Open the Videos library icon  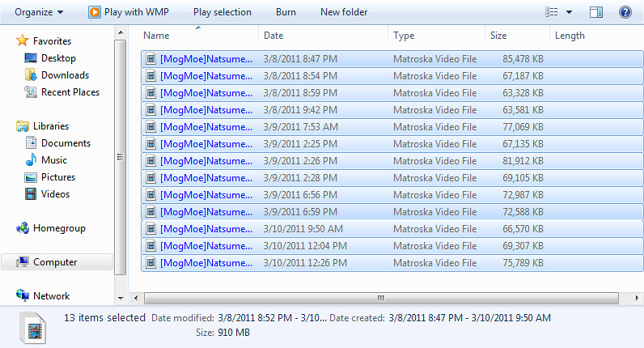[31, 194]
